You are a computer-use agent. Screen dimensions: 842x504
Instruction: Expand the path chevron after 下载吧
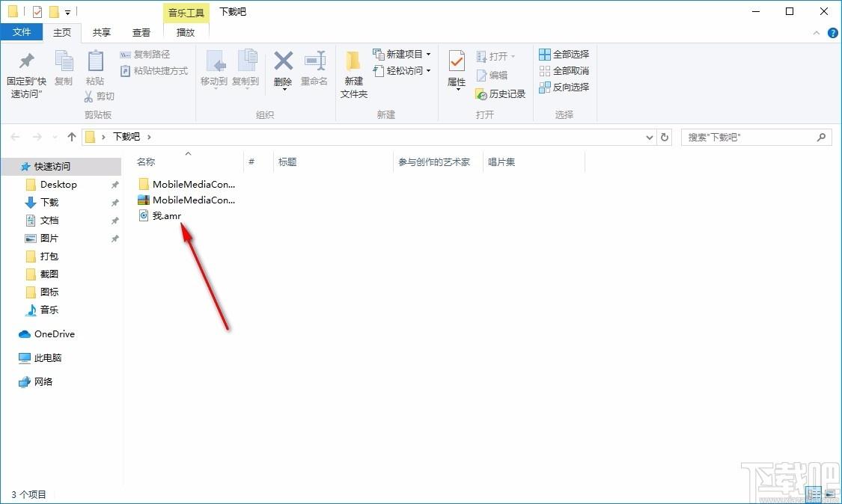pyautogui.click(x=149, y=137)
